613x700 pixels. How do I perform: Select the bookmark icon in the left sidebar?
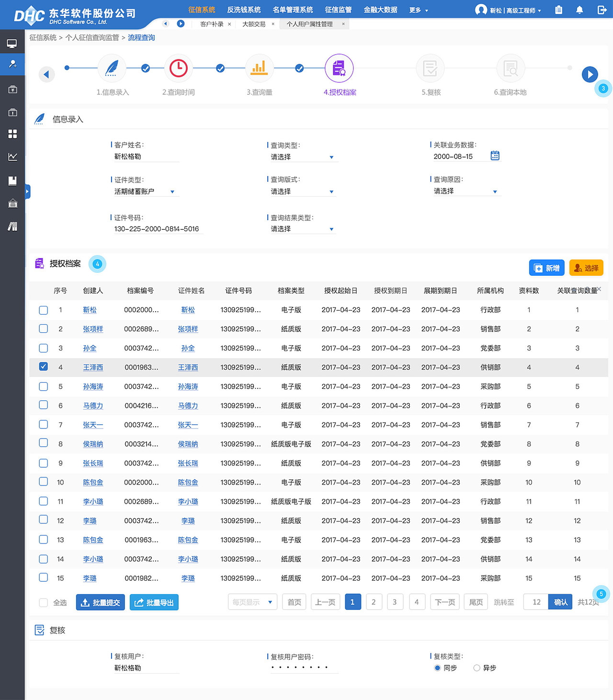click(12, 181)
